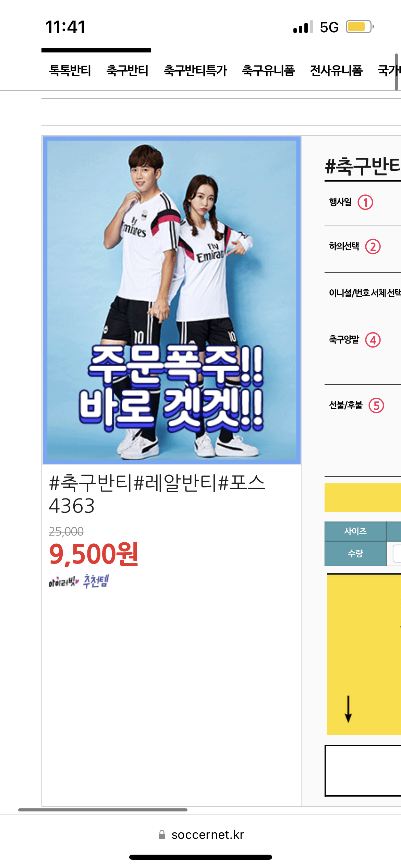Viewport: 401px width, 868px height.
Task: Tap the padlock icon in address bar
Action: (x=162, y=835)
